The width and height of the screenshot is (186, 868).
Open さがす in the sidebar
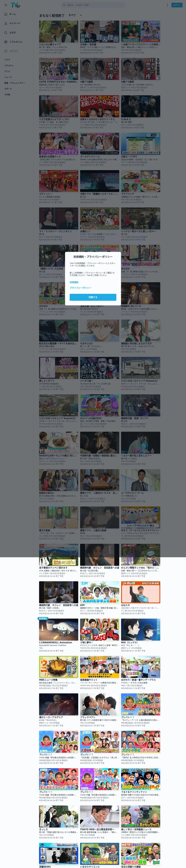click(x=12, y=33)
